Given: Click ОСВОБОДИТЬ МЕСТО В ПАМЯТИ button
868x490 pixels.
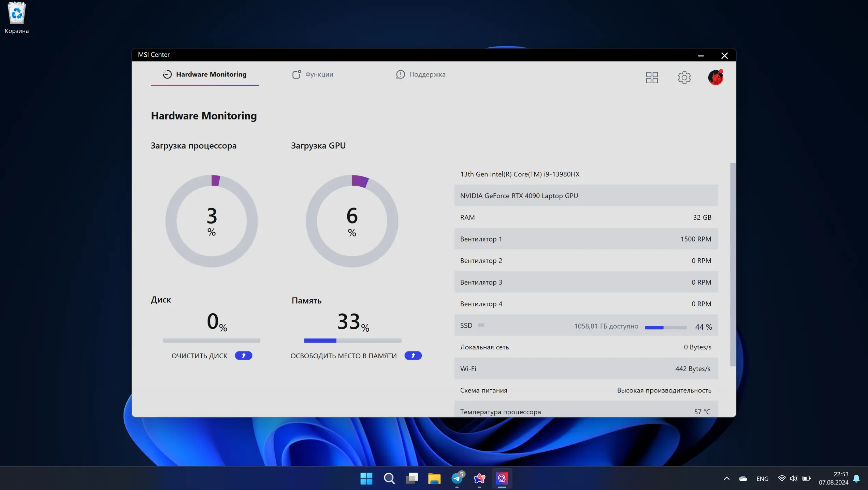Looking at the screenshot, I should [343, 356].
